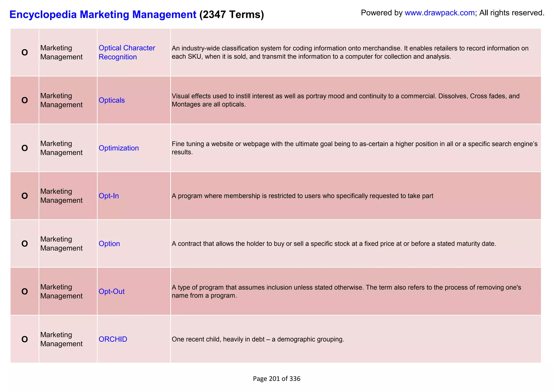Click the All rights reserved text
Image resolution: width=554 pixels, height=392 pixels.
coord(512,13)
